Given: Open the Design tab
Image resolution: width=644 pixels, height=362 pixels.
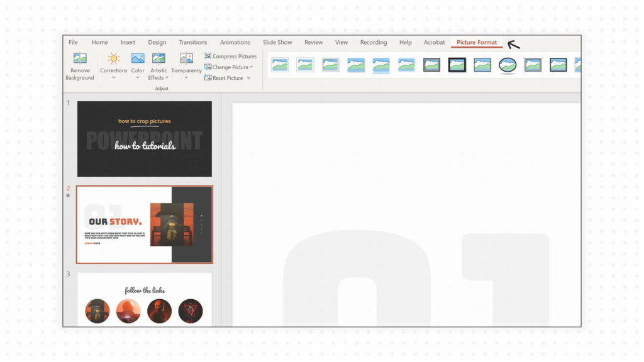Looking at the screenshot, I should tap(157, 42).
